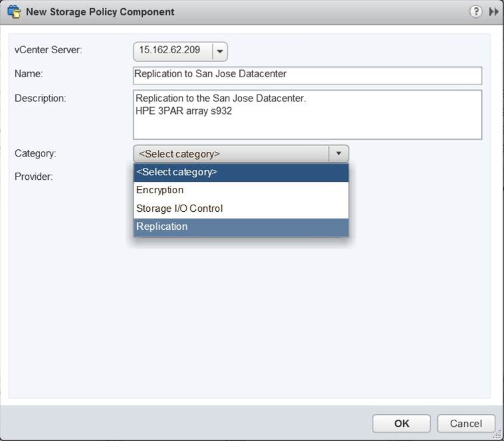Pick Storage I/O Control from the list
The width and height of the screenshot is (504, 441).
241,209
